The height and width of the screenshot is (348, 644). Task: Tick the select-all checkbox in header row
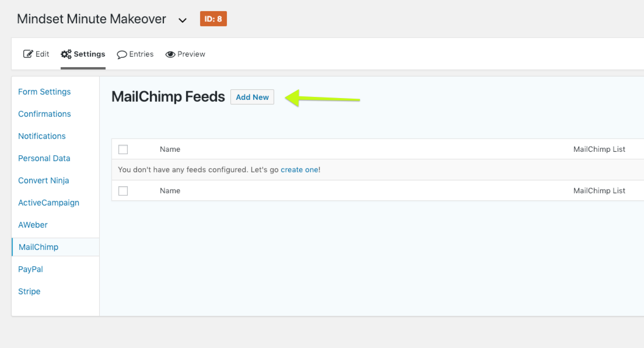coord(123,149)
